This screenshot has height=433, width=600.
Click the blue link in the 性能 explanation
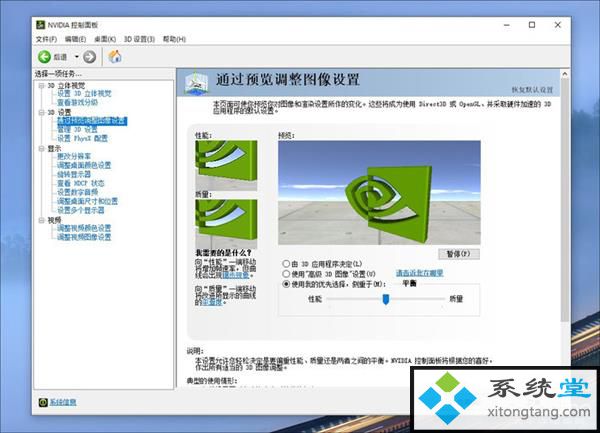coord(236,275)
